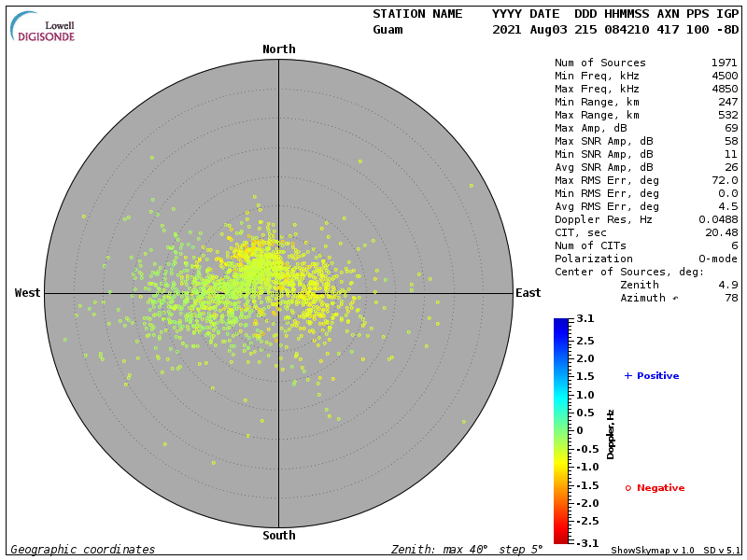Select the South label below skymap
This screenshot has height=560, width=747.
279,536
